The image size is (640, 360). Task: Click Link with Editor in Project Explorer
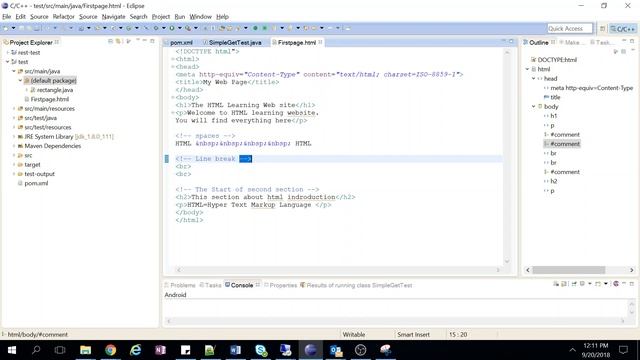pyautogui.click(x=118, y=42)
